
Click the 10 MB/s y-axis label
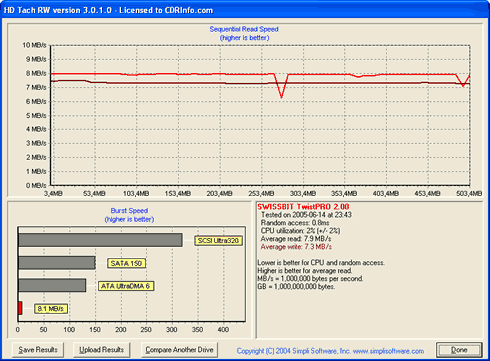click(x=34, y=45)
